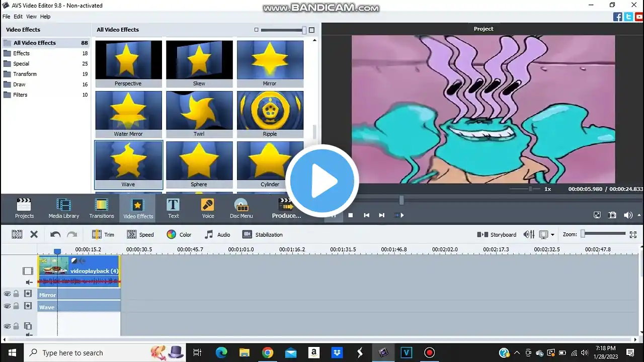Open the Help menu

[x=45, y=17]
